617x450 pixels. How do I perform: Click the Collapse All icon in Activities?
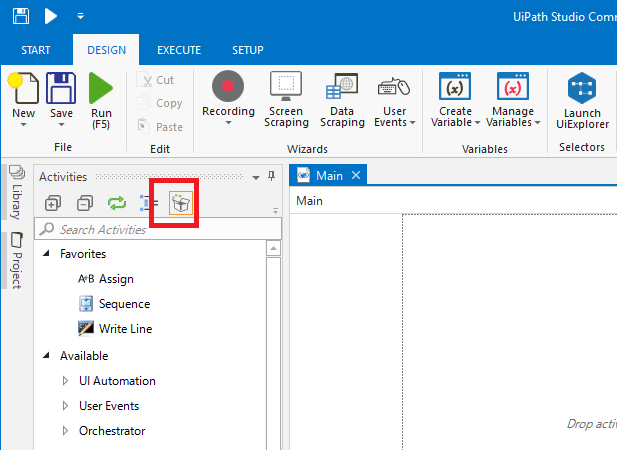(x=85, y=203)
